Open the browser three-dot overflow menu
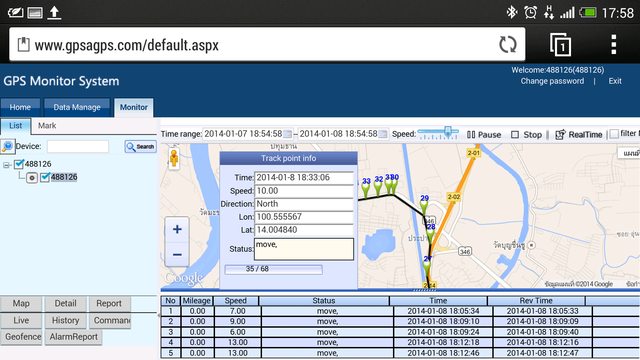Viewport: 640px width, 360px height. pyautogui.click(x=613, y=44)
